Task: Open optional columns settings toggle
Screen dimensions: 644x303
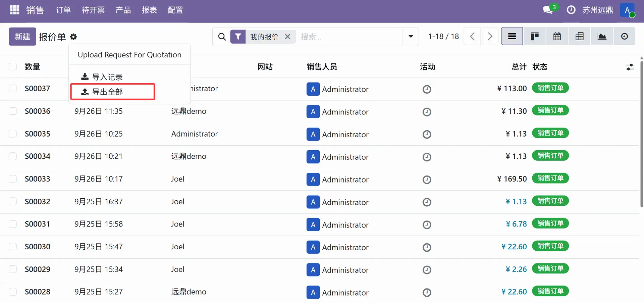Action: coord(630,67)
